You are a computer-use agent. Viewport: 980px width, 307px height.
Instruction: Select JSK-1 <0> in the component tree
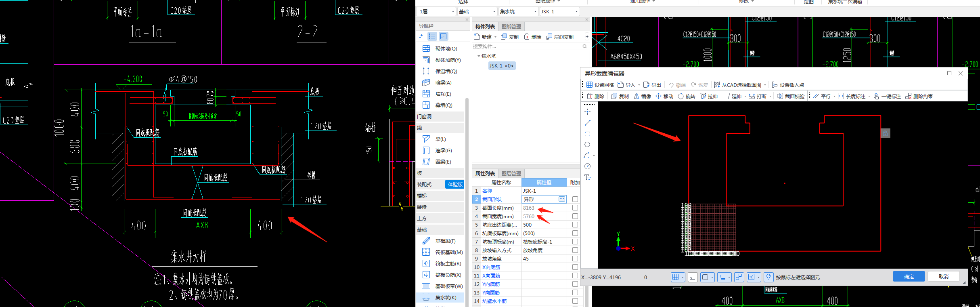coord(502,65)
